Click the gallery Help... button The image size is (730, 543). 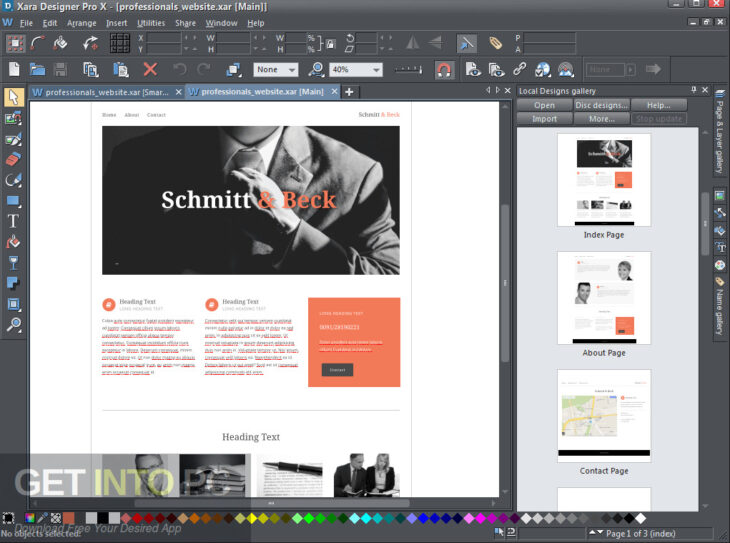(659, 105)
